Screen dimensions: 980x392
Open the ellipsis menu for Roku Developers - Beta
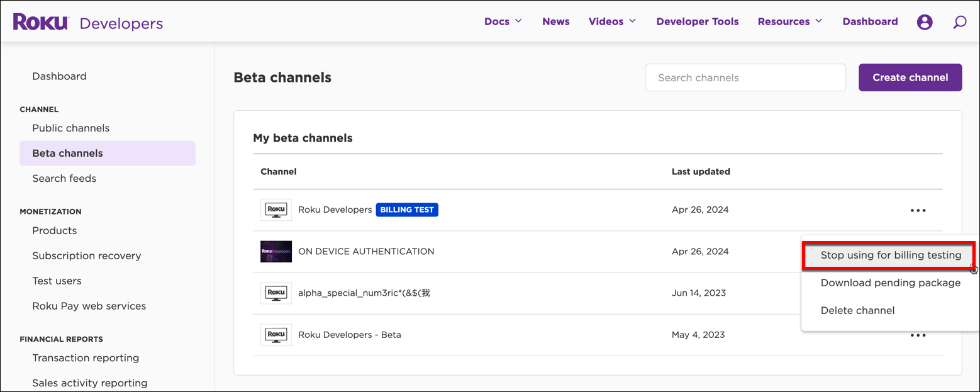coord(918,335)
